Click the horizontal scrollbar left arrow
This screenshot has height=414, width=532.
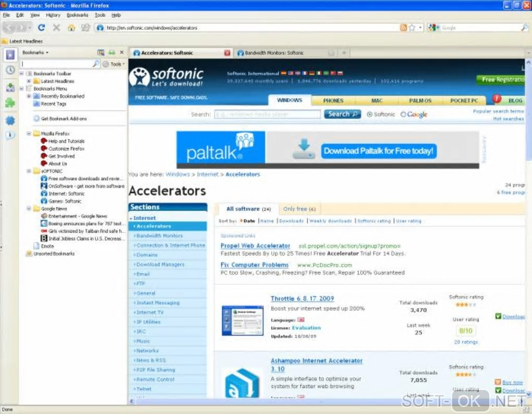pyautogui.click(x=131, y=401)
